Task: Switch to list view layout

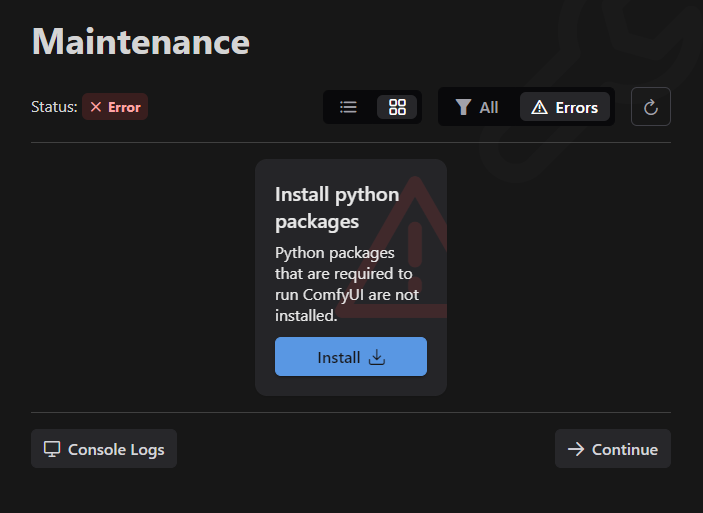Action: 348,107
